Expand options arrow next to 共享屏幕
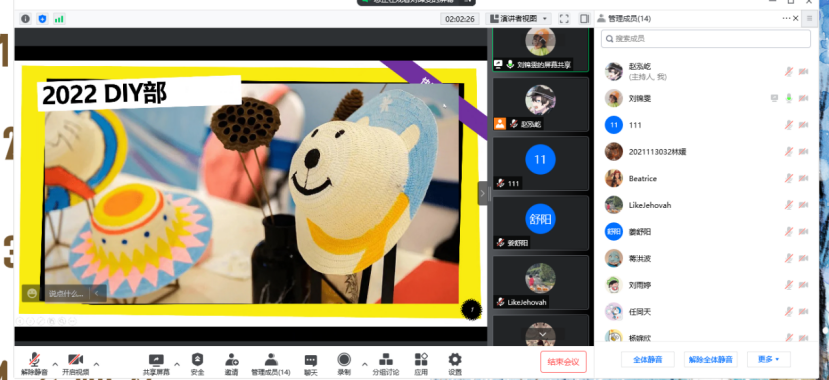Image resolution: width=829 pixels, height=380 pixels. (x=177, y=364)
